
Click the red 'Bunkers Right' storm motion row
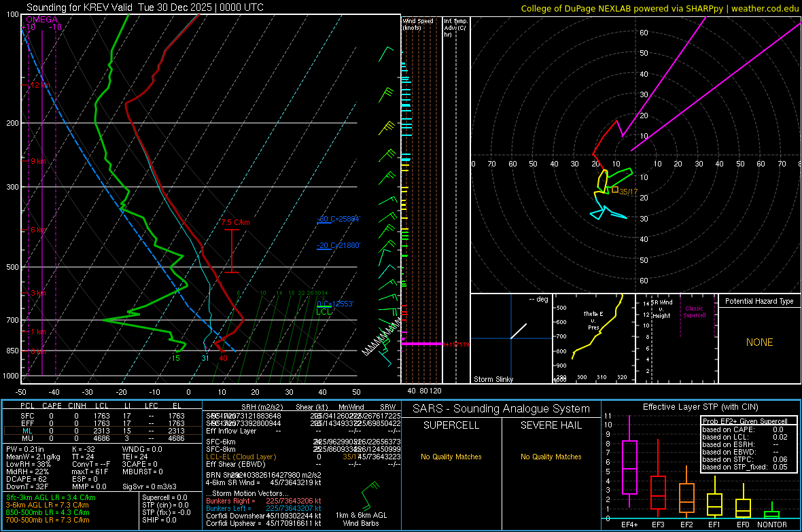coord(264,501)
